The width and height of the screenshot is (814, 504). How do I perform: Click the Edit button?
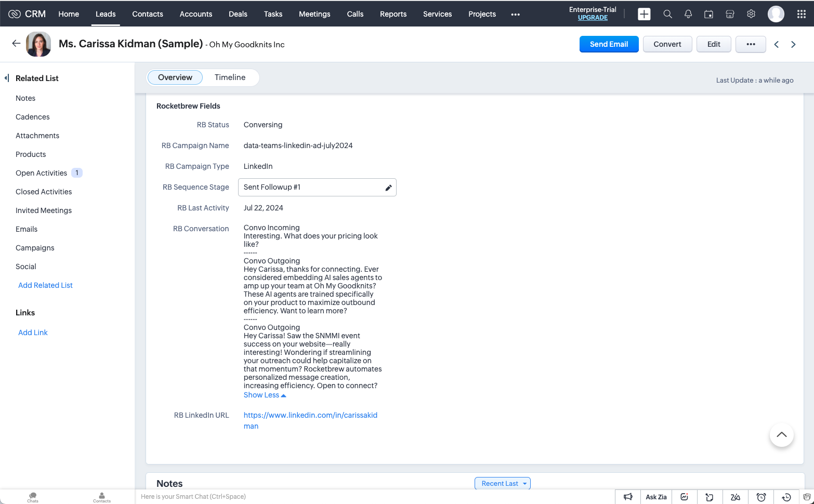[x=714, y=44]
